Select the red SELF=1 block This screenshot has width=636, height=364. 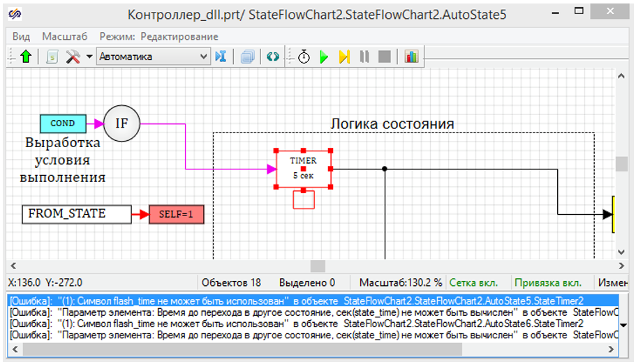pyautogui.click(x=177, y=214)
